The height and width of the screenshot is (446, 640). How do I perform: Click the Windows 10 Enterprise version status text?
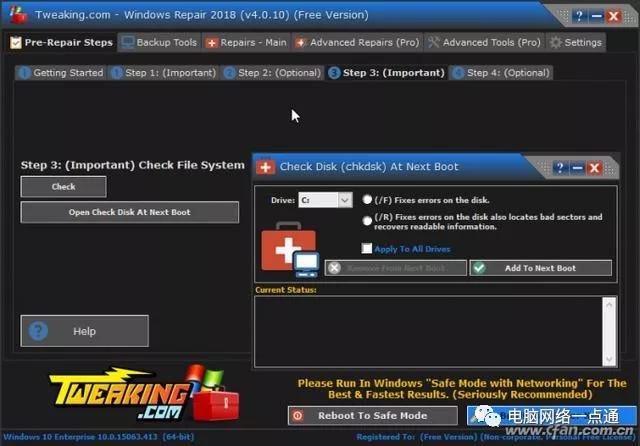(x=99, y=437)
